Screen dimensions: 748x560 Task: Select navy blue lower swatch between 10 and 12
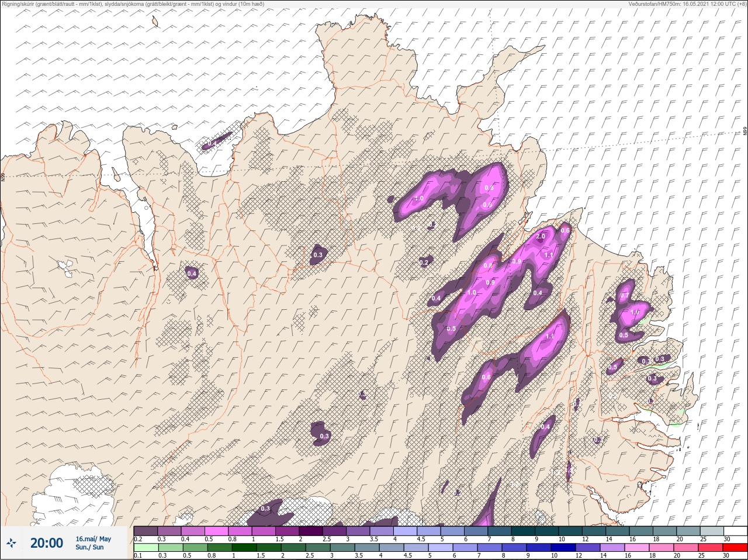[x=563, y=548]
